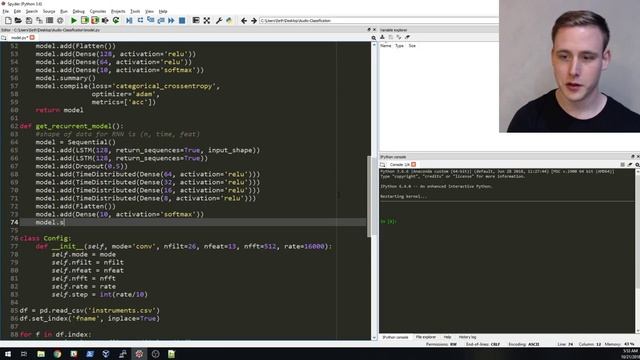640x360 pixels.
Task: Open the Windows Start menu
Action: coord(8,354)
